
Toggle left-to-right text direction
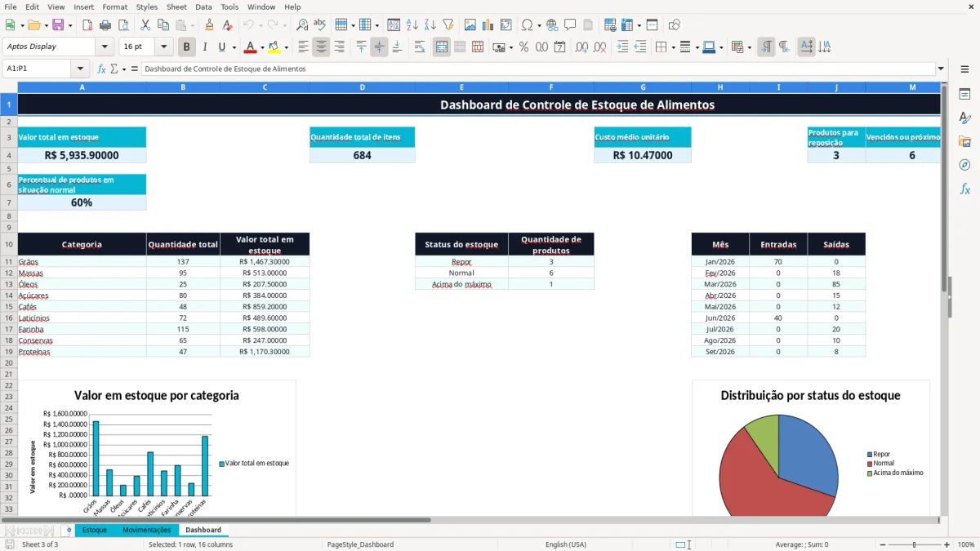pos(766,47)
